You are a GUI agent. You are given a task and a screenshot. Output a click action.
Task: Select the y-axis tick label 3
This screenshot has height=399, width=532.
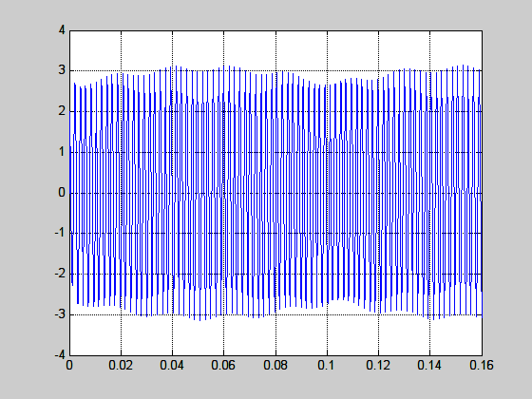62,70
